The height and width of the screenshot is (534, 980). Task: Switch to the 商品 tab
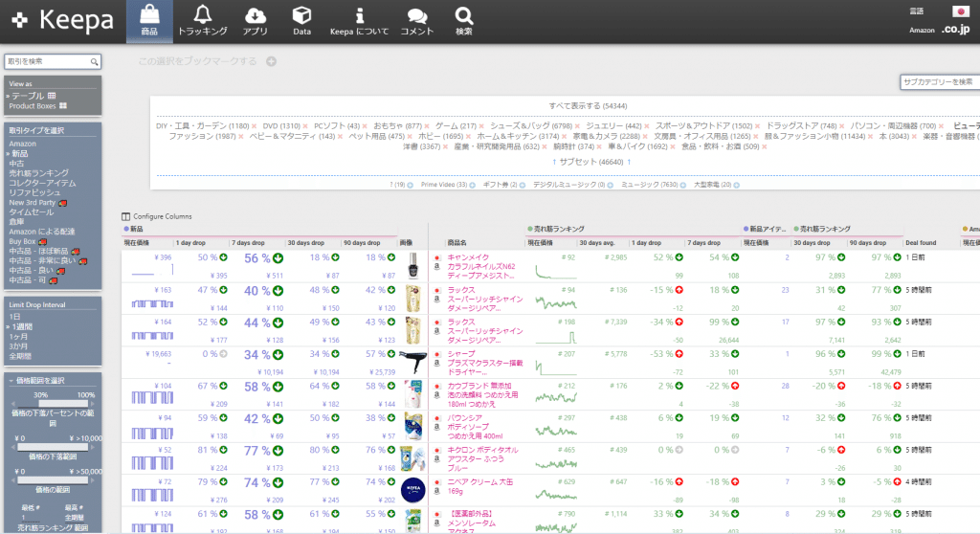(149, 21)
